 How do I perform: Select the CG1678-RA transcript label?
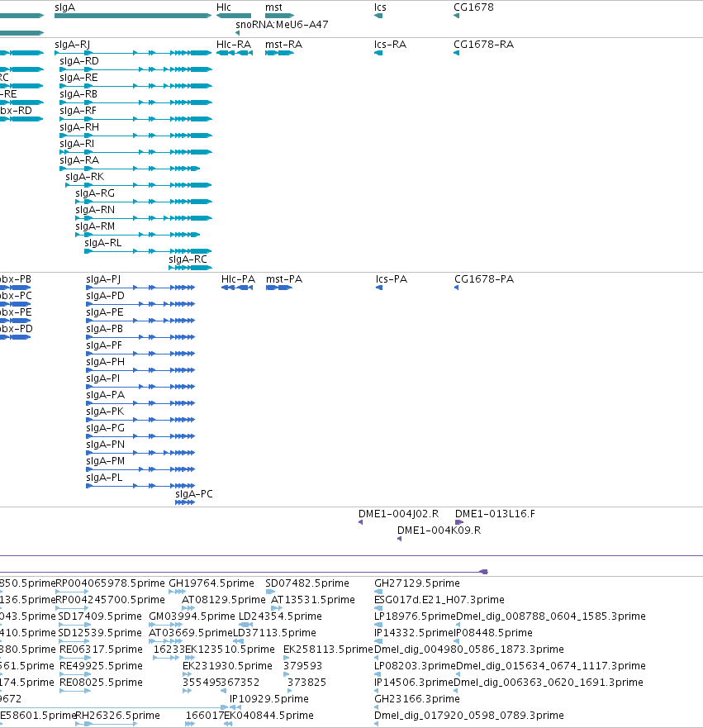(483, 45)
